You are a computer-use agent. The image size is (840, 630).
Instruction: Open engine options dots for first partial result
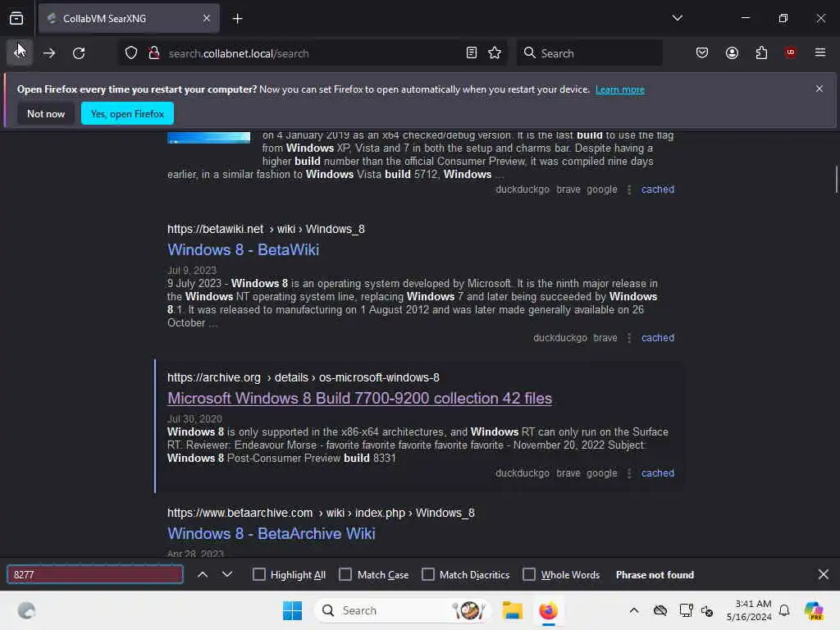pos(629,189)
